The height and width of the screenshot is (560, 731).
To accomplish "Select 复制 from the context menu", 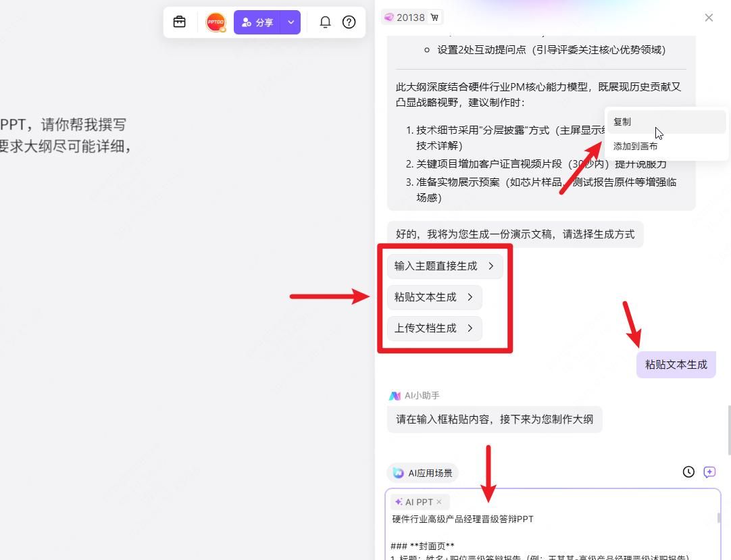I will click(x=622, y=122).
